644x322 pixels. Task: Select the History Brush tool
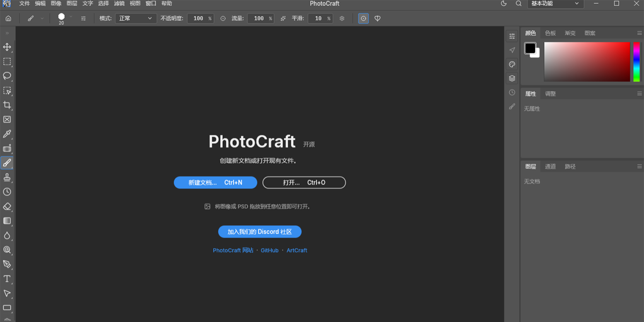pos(7,192)
